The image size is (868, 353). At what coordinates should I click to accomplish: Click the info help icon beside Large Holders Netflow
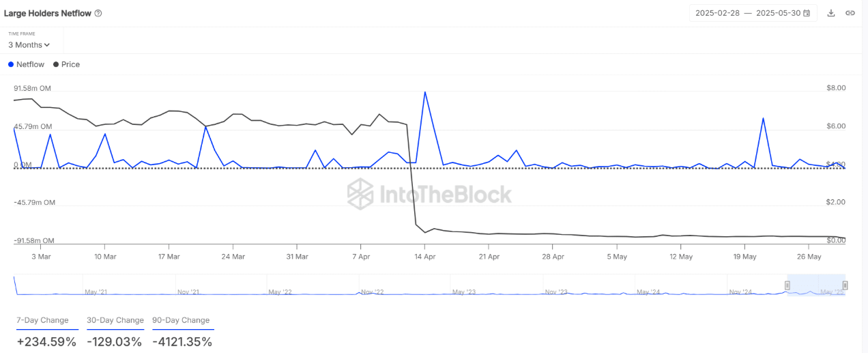pos(98,13)
